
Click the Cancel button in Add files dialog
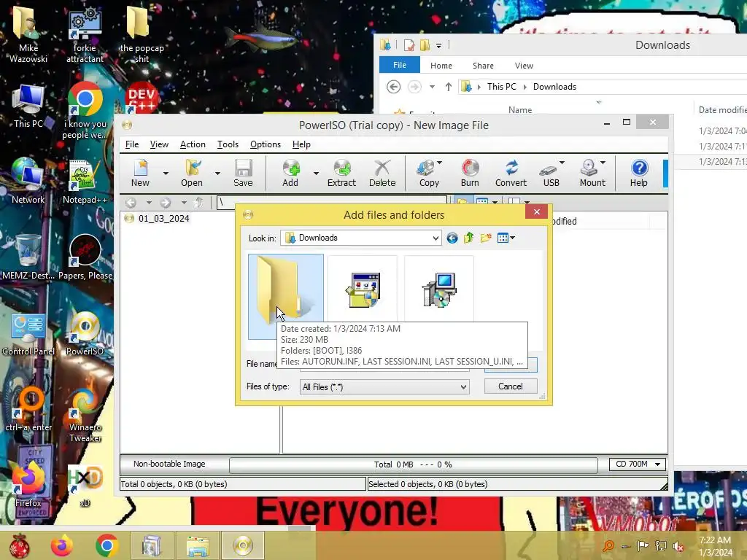[511, 386]
